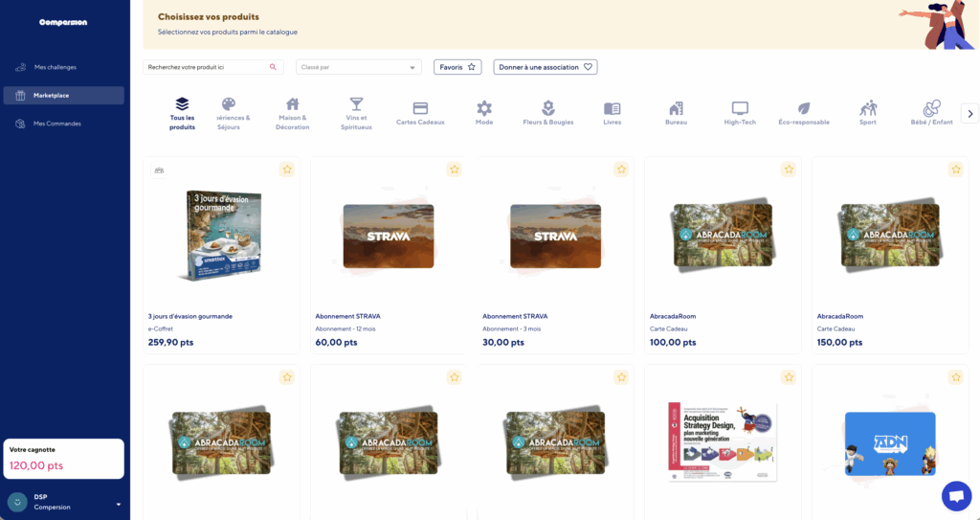Choose the Vins et Spiritueux category
This screenshot has height=520, width=980.
[356, 105]
